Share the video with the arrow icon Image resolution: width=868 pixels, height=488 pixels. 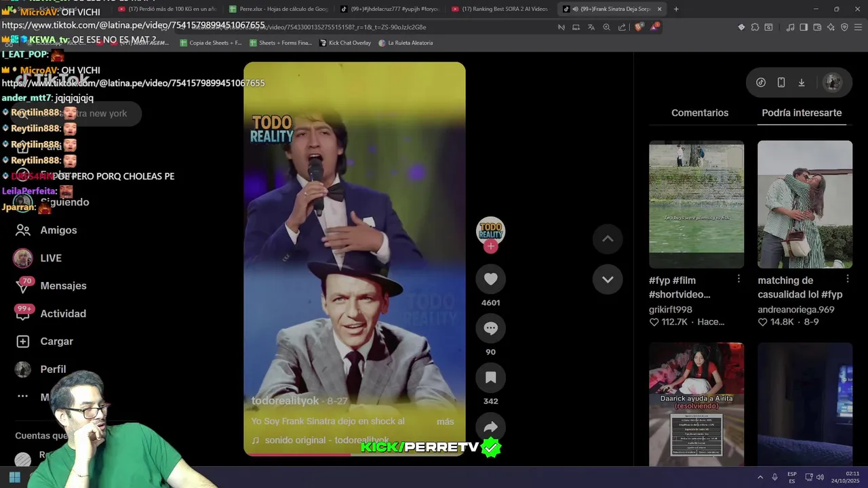point(491,427)
